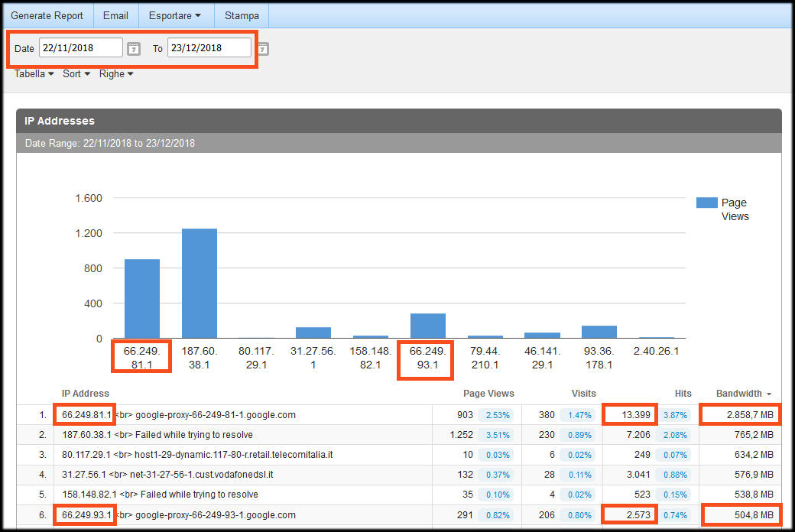Click the 66.249.93.1 chart bar

(428, 326)
